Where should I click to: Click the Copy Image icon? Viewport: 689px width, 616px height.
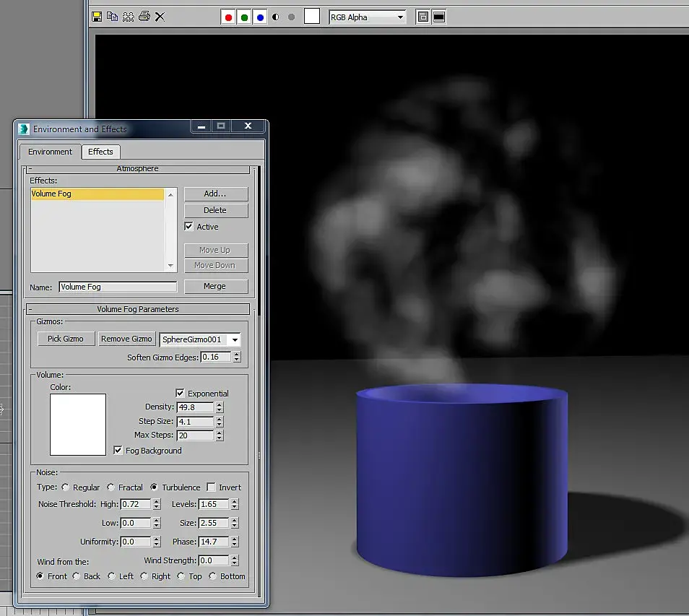[x=113, y=17]
